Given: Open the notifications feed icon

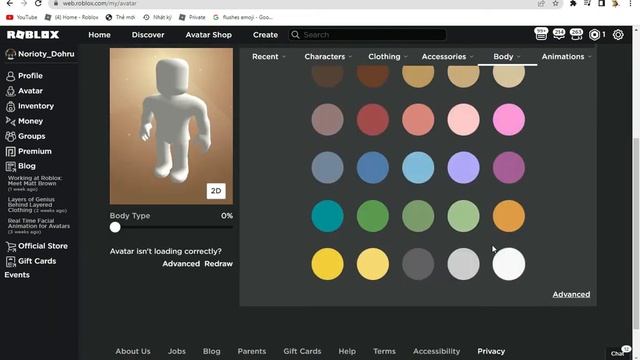Looking at the screenshot, I should [x=541, y=35].
